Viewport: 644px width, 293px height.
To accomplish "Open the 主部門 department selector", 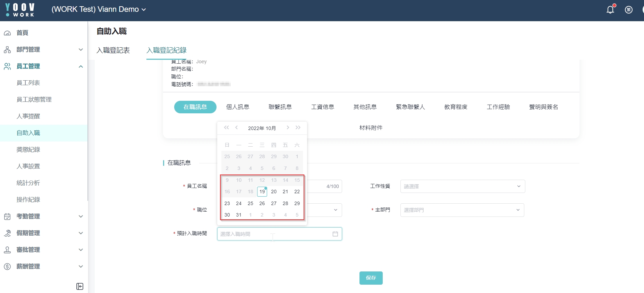I will pyautogui.click(x=462, y=210).
